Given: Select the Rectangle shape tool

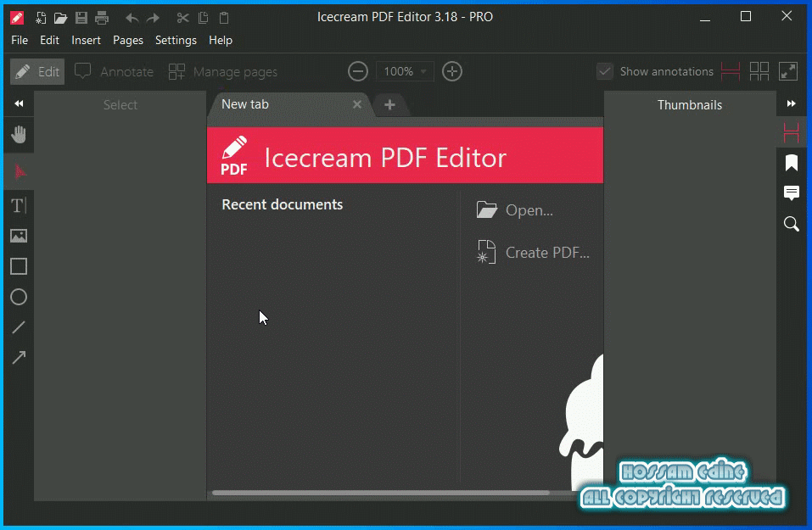Looking at the screenshot, I should [19, 266].
